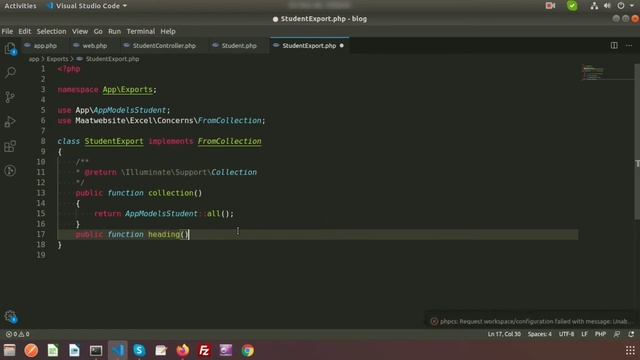Open the Search view in activity bar
This screenshot has height=360, width=640.
tap(10, 73)
